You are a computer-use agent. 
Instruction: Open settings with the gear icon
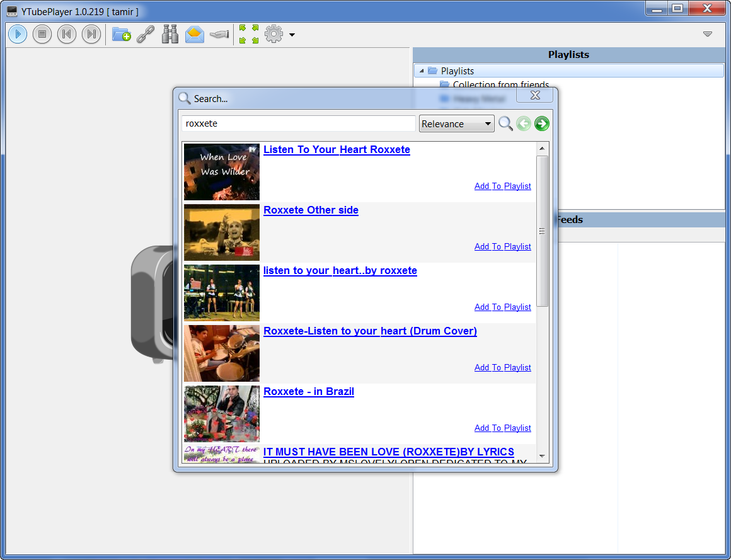[273, 34]
